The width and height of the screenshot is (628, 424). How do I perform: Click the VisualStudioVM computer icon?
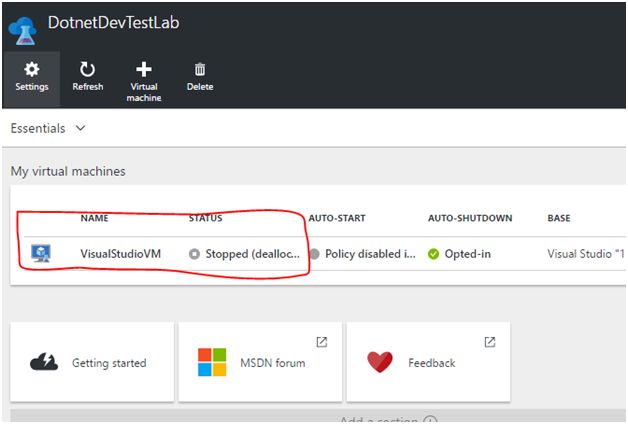pos(41,253)
